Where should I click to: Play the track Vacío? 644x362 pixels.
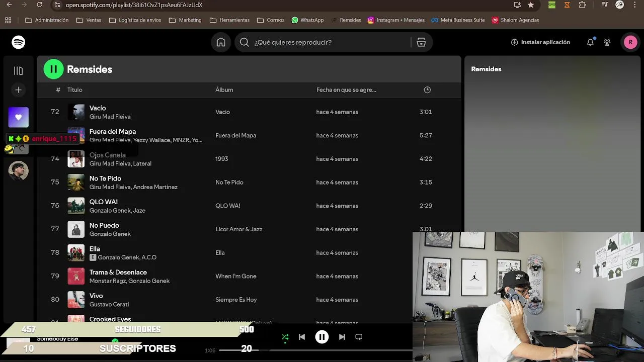click(98, 108)
